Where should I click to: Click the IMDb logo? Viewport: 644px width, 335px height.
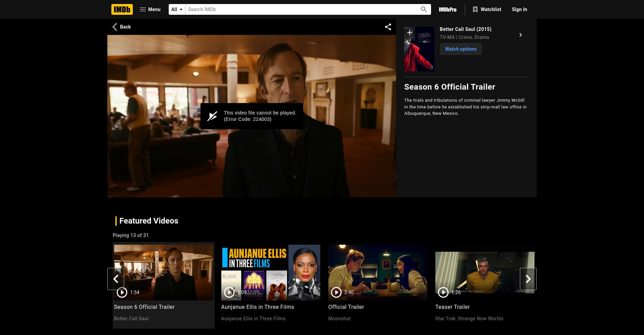tap(122, 9)
